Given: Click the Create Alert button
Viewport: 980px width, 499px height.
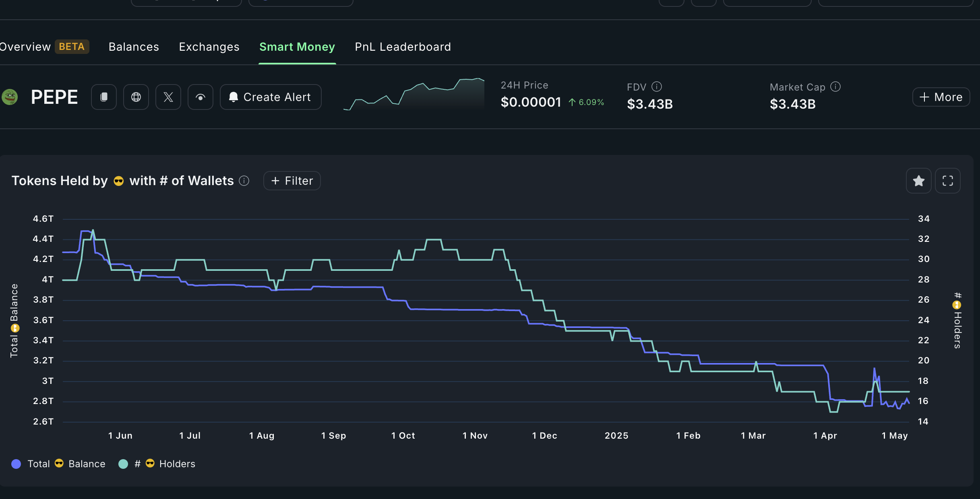Looking at the screenshot, I should (x=271, y=97).
